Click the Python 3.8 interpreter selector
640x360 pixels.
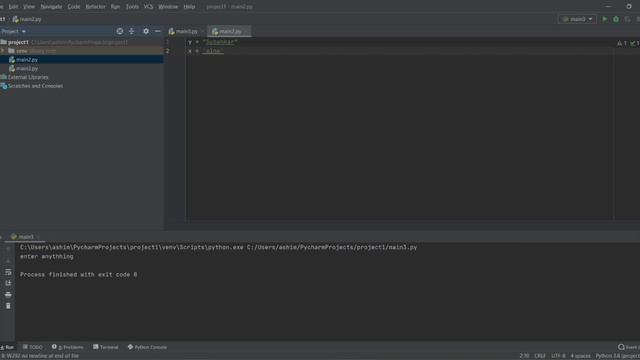617,356
